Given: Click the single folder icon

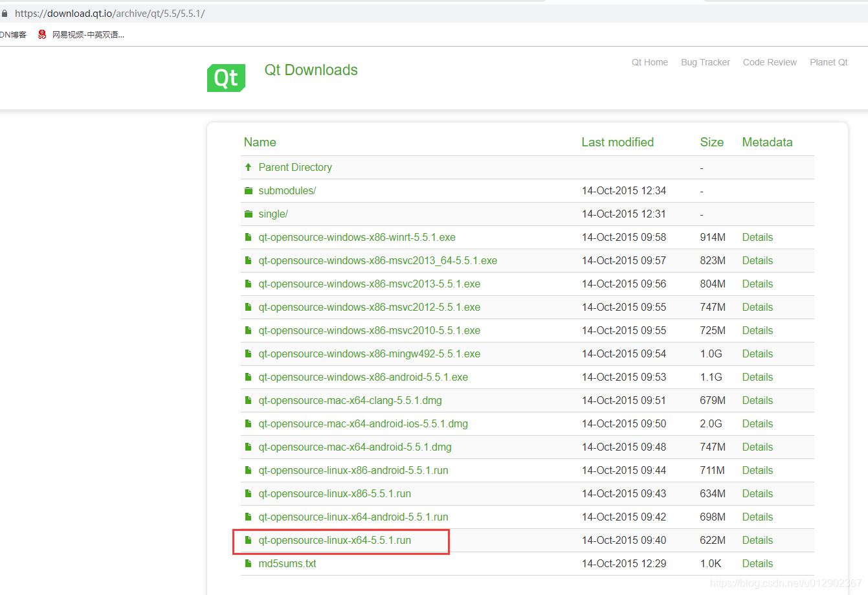Looking at the screenshot, I should (248, 214).
